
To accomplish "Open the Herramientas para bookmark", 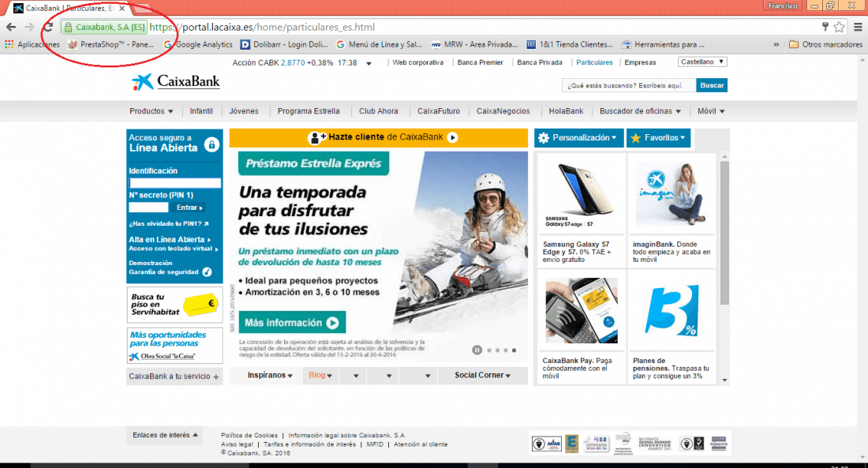I will (663, 44).
